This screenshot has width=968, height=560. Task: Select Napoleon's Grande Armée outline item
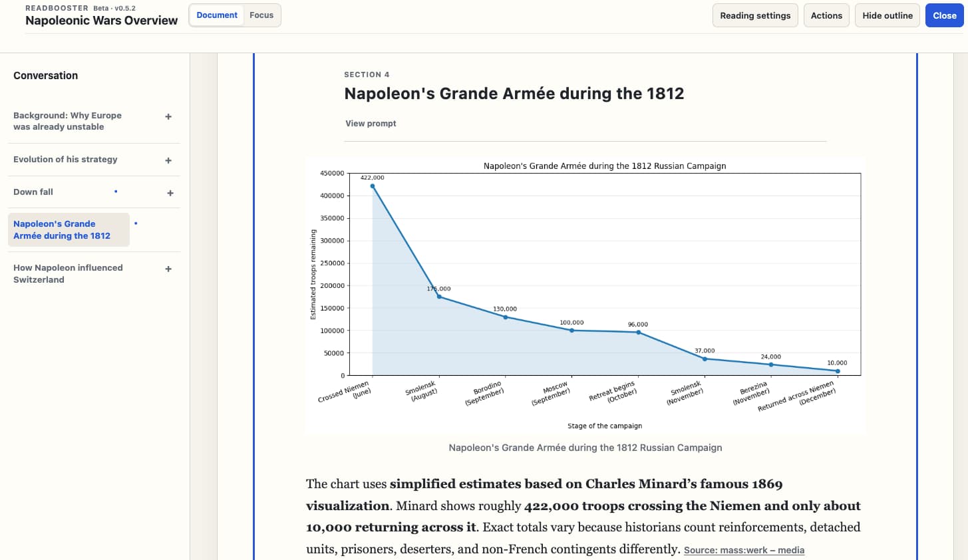(69, 229)
